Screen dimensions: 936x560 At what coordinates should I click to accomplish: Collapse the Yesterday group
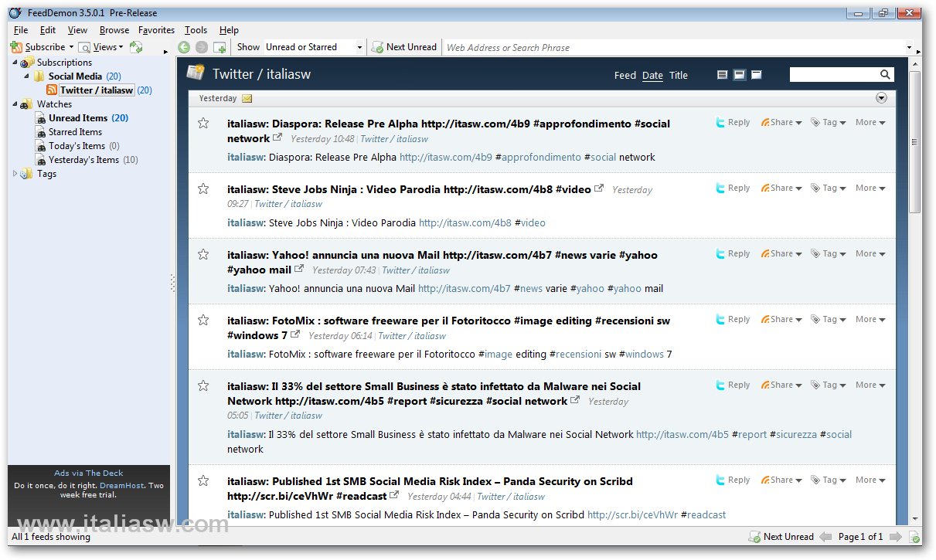(x=881, y=98)
